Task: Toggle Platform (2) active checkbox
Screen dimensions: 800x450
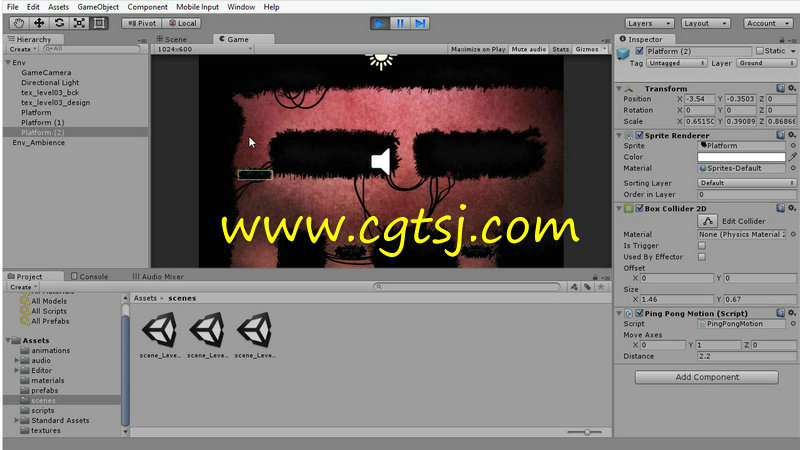Action: [639, 51]
